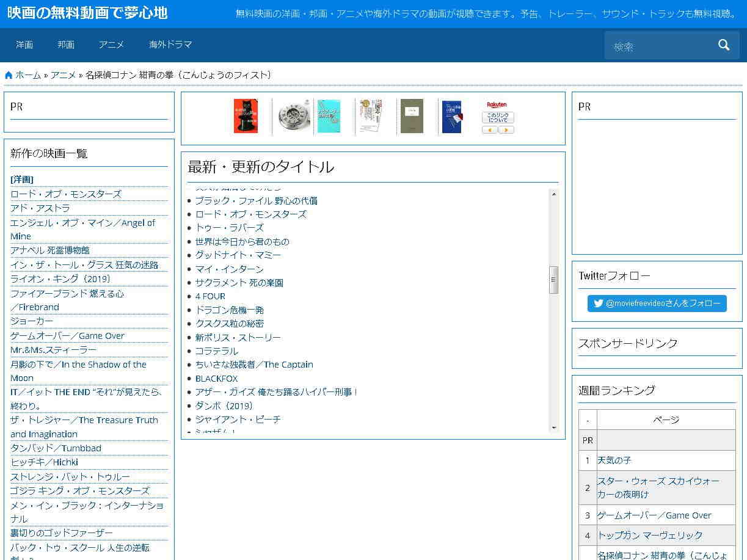Screen dimensions: 747x560
Task: Open アド・アストラ sidebar link
Action: [x=40, y=208]
